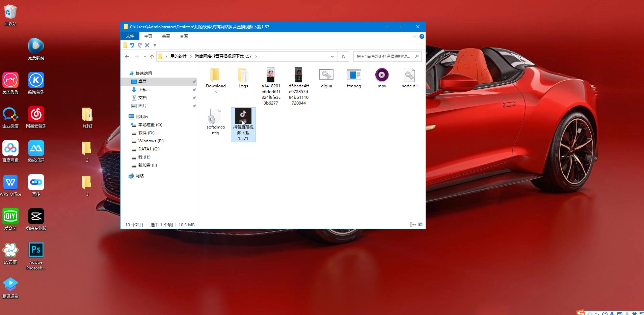Open the Logs folder
Image resolution: width=644 pixels, height=315 pixels.
coord(243,78)
